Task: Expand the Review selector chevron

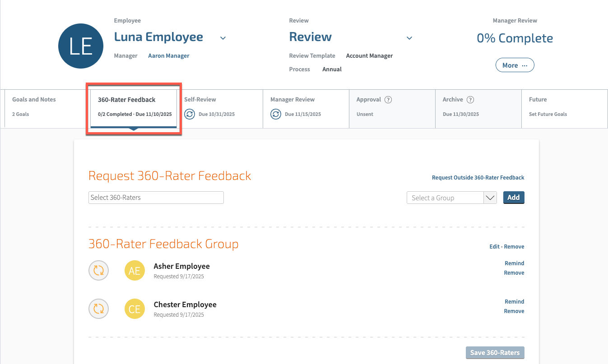Action: pyautogui.click(x=409, y=38)
